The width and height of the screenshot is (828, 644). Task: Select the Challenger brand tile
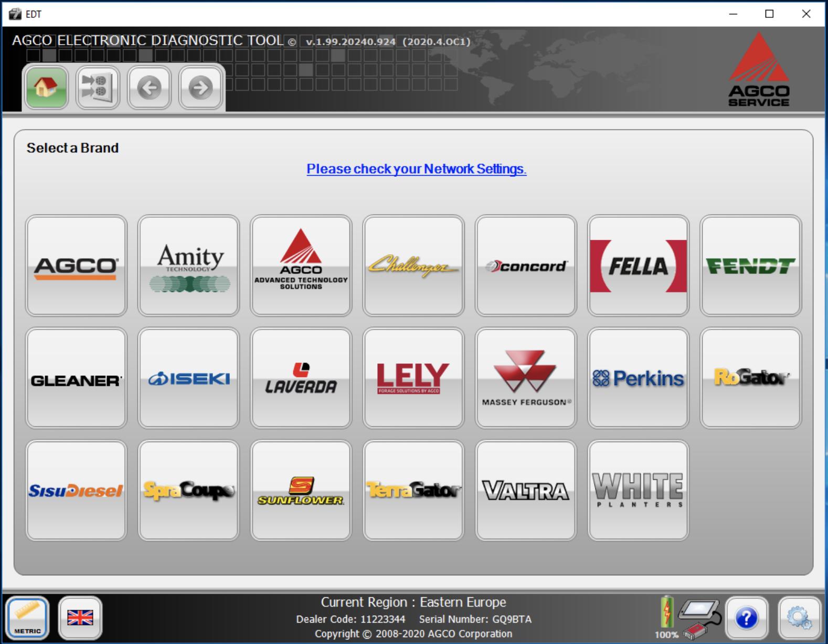[413, 265]
